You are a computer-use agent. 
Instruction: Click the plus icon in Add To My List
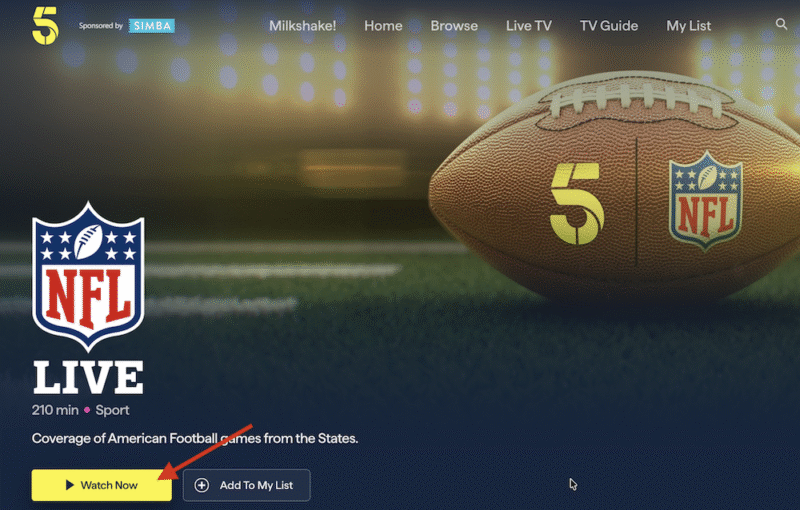point(202,485)
